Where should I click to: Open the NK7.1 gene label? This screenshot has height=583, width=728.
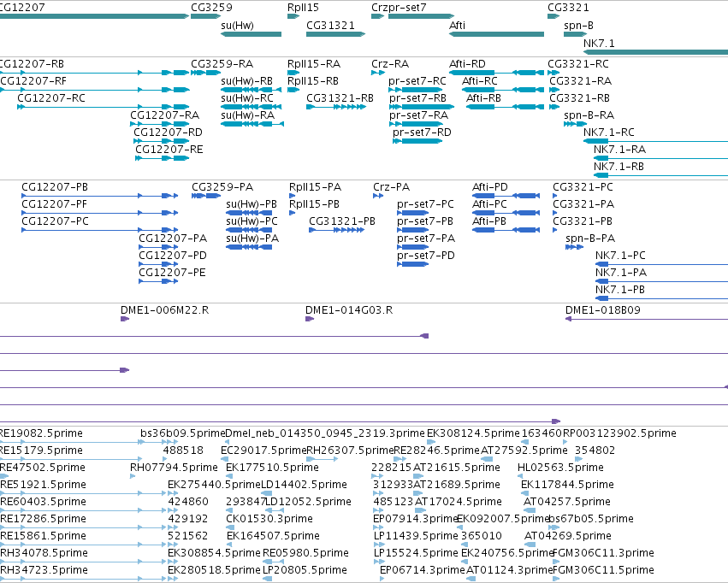click(599, 43)
